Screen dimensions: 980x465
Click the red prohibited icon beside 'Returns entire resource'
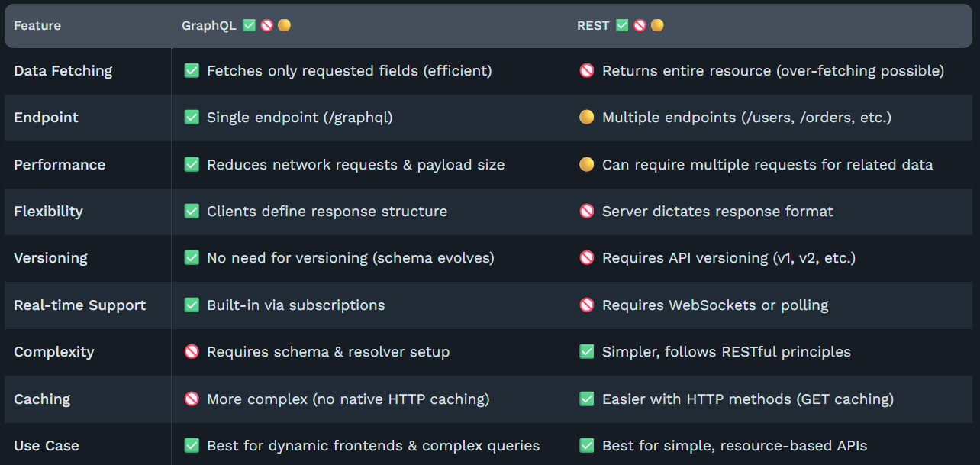[x=586, y=71]
